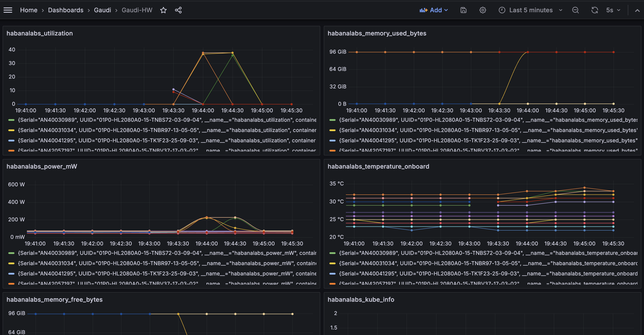
Task: Click yellow swatch in power_mW legend
Action: pos(11,263)
